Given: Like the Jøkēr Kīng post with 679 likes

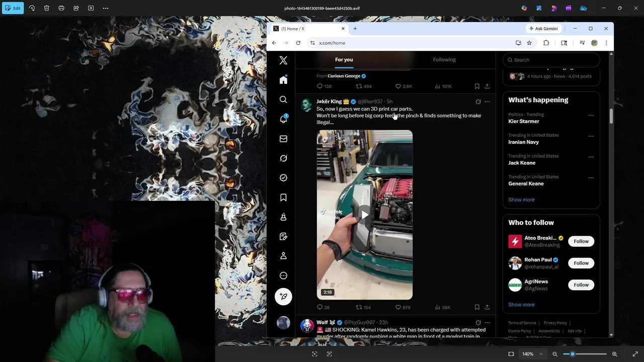Looking at the screenshot, I should tap(403, 307).
